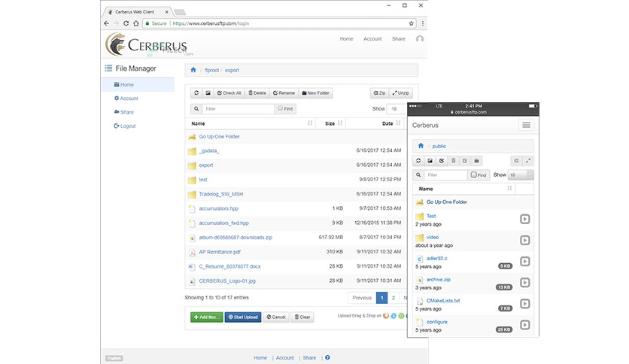The width and height of the screenshot is (629, 364).
Task: Click Account link in the footer
Action: coord(285,357)
